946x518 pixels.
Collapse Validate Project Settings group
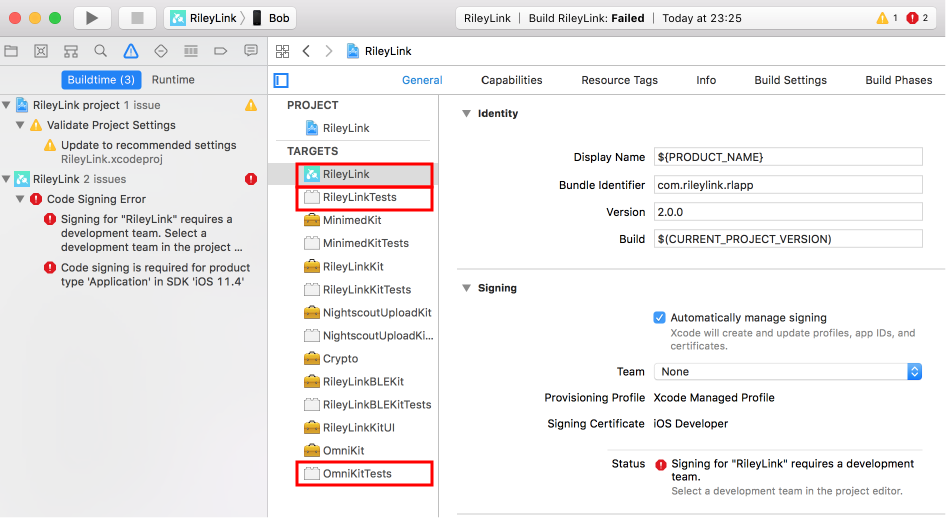pos(20,125)
